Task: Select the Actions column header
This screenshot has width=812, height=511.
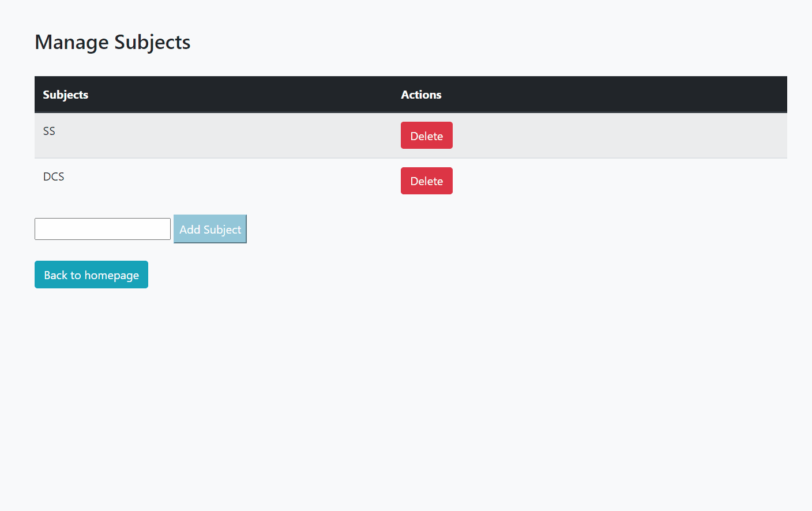Action: click(x=421, y=95)
